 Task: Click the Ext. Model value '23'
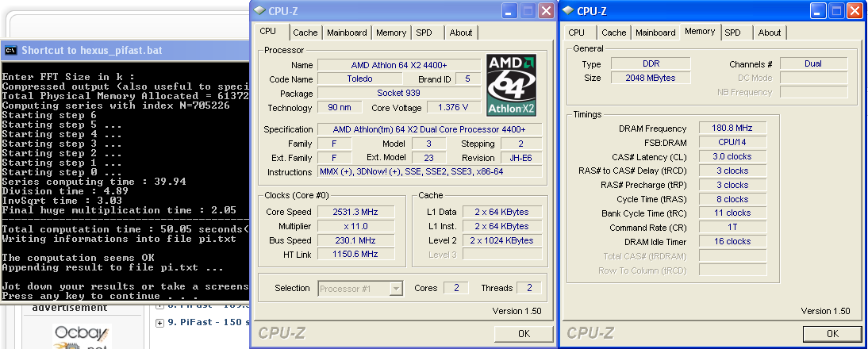point(429,158)
